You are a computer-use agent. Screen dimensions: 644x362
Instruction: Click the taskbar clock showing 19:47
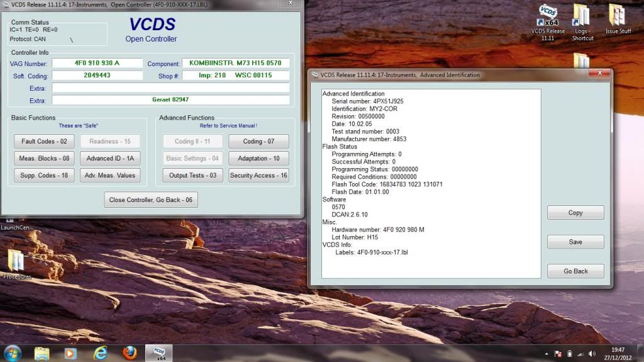(x=618, y=354)
